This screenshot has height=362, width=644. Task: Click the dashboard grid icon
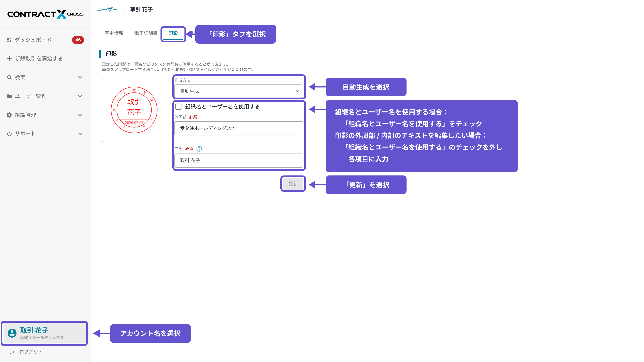9,40
